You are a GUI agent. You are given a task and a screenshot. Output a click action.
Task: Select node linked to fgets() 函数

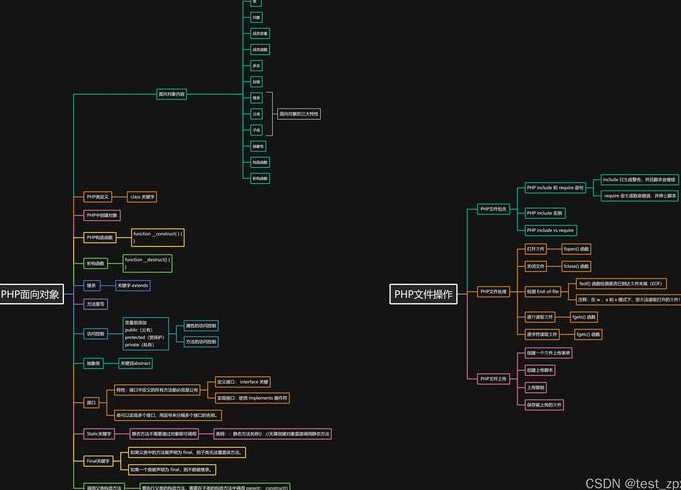tap(540, 317)
